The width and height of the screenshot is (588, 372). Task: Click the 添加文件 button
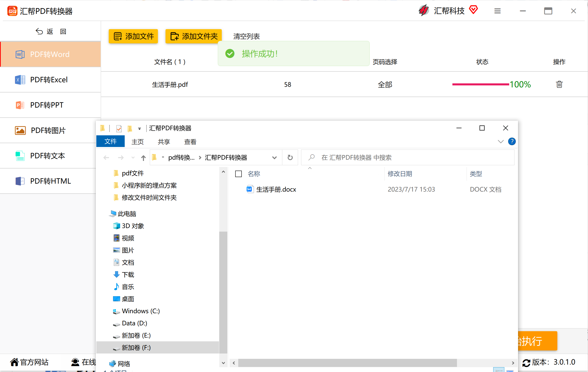[x=133, y=36]
